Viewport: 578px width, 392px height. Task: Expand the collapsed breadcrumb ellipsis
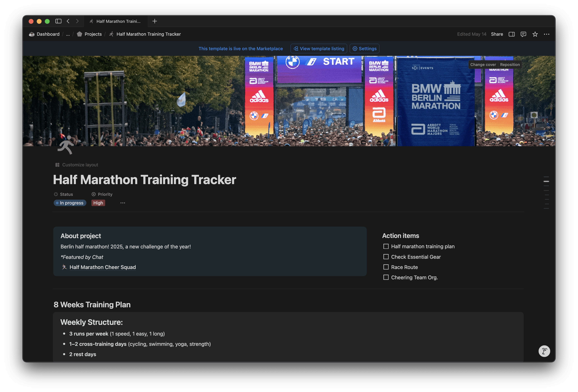tap(68, 34)
